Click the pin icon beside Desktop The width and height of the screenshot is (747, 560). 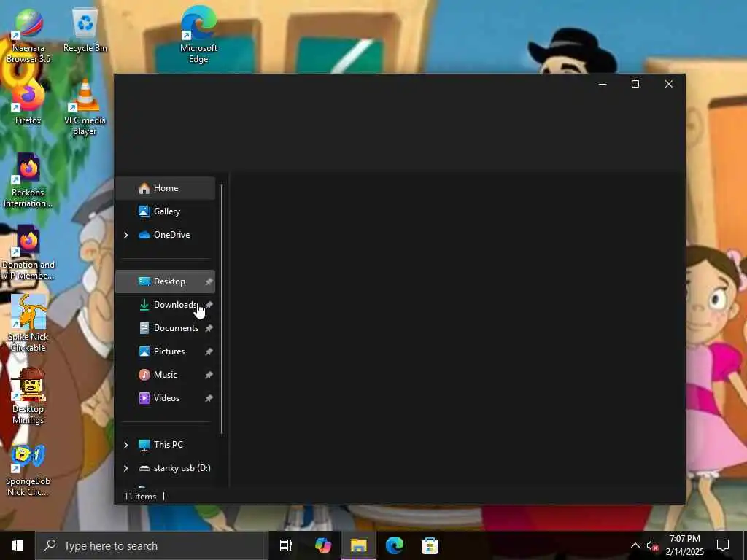[x=209, y=281]
